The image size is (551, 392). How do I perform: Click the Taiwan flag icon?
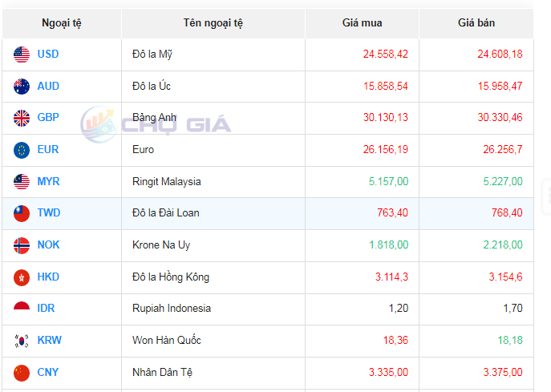click(x=22, y=213)
